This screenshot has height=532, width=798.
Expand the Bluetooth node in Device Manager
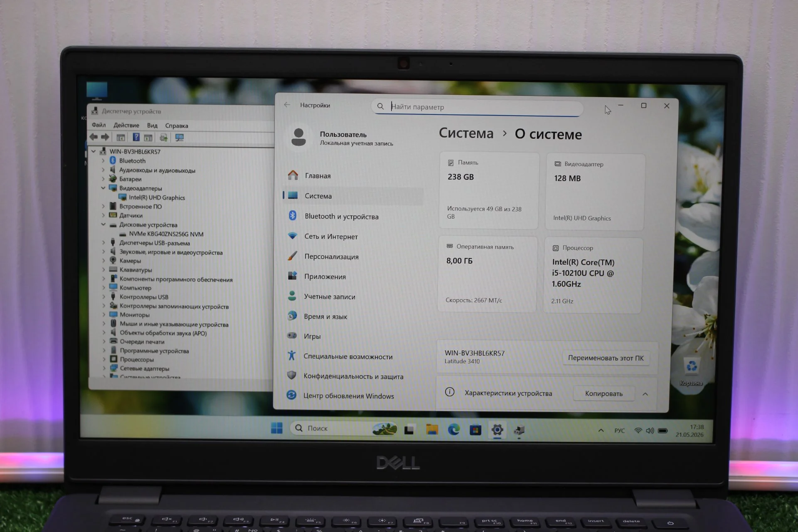[103, 160]
